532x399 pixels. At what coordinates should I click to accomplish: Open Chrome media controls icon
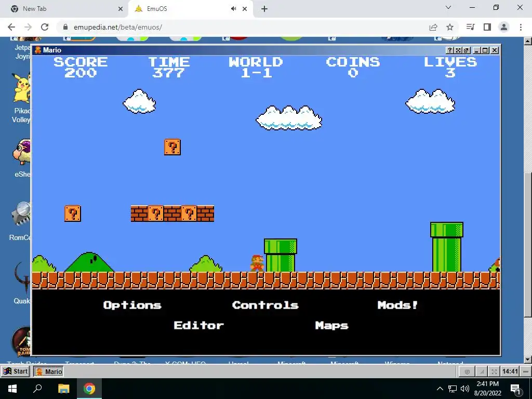coord(470,27)
